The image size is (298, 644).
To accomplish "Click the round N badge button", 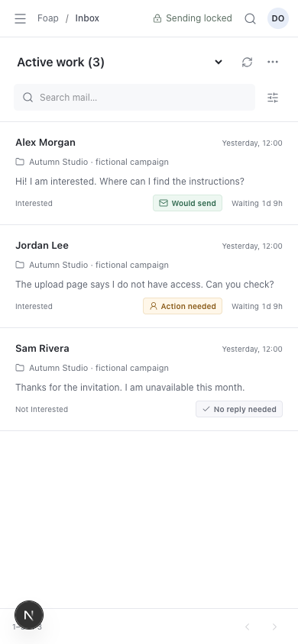I will coord(29,615).
